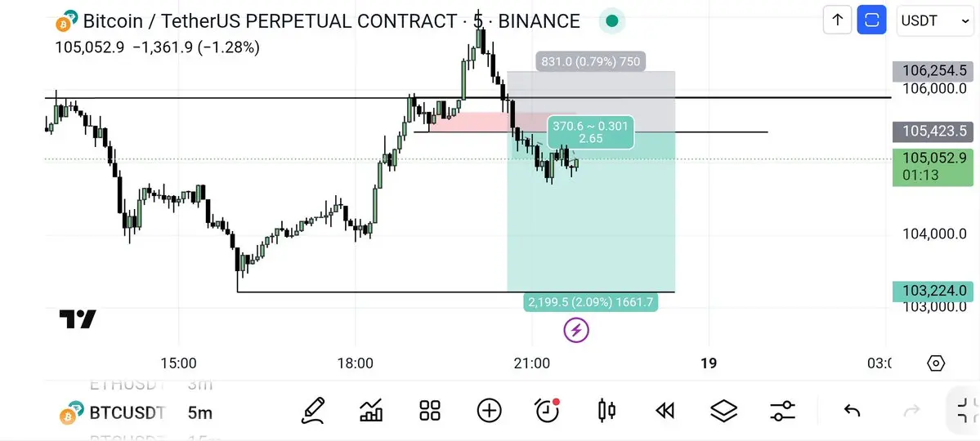The image size is (980, 441).
Task: Tap the plus circle add button
Action: click(x=489, y=411)
